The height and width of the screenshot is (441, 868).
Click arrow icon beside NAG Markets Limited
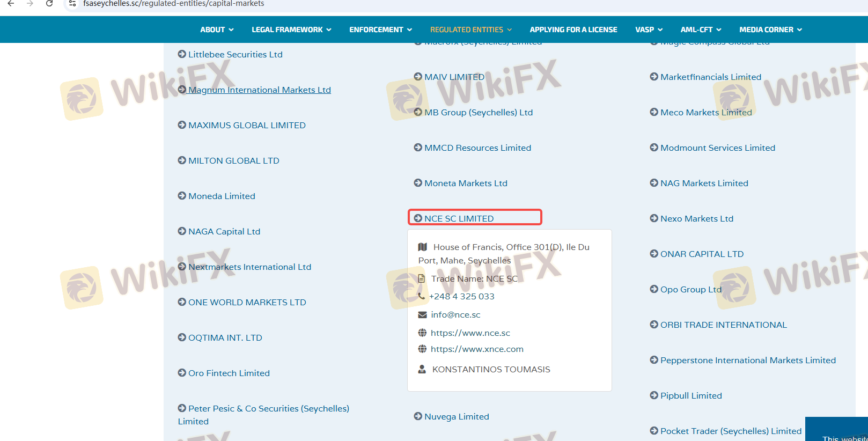coord(654,183)
